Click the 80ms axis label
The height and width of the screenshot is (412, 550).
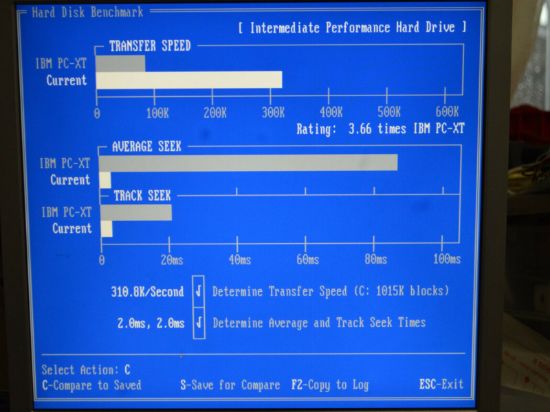point(376,259)
